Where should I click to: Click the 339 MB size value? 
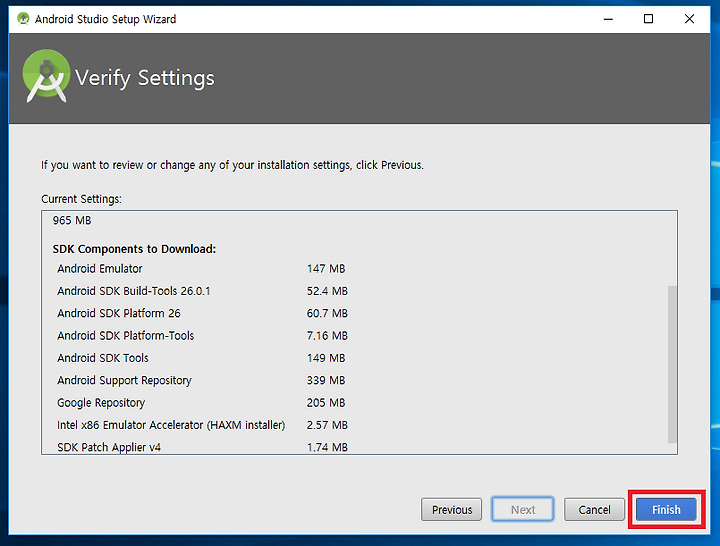[x=326, y=380]
